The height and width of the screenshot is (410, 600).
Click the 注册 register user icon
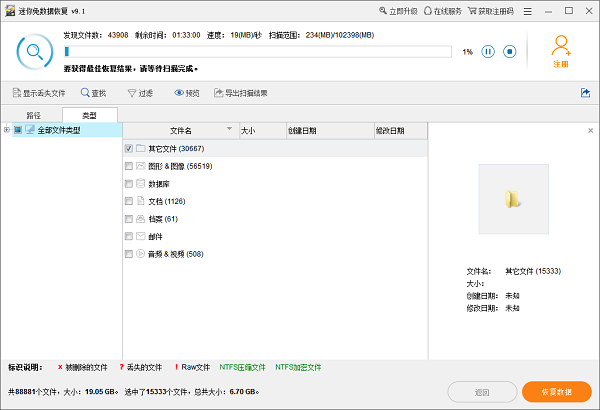click(561, 46)
